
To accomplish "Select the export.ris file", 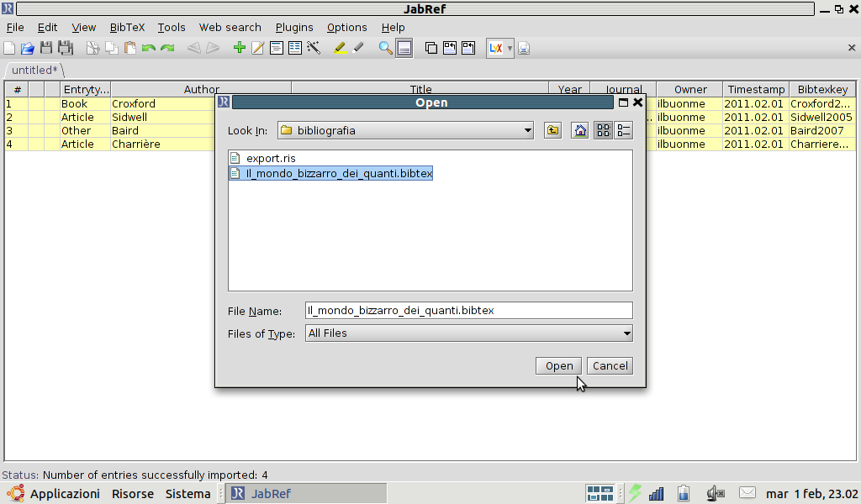I will click(263, 159).
